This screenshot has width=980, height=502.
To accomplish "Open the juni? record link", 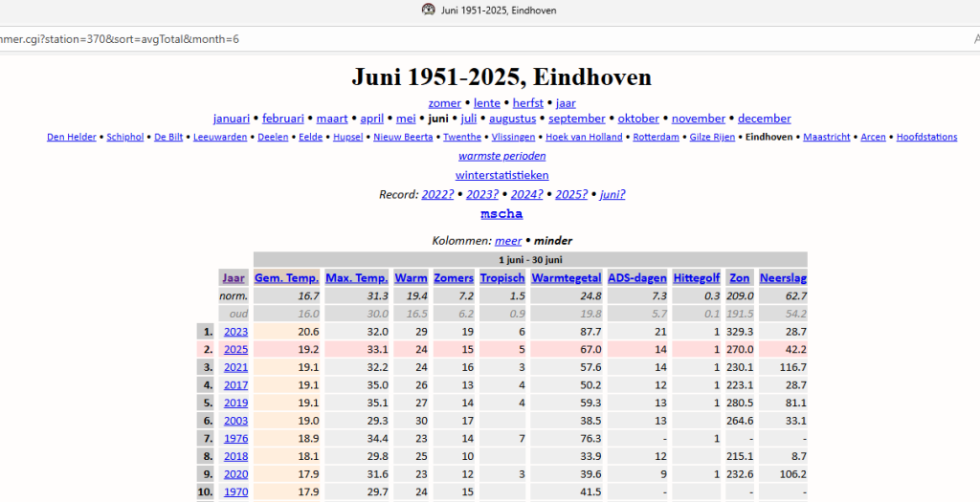I will [612, 194].
